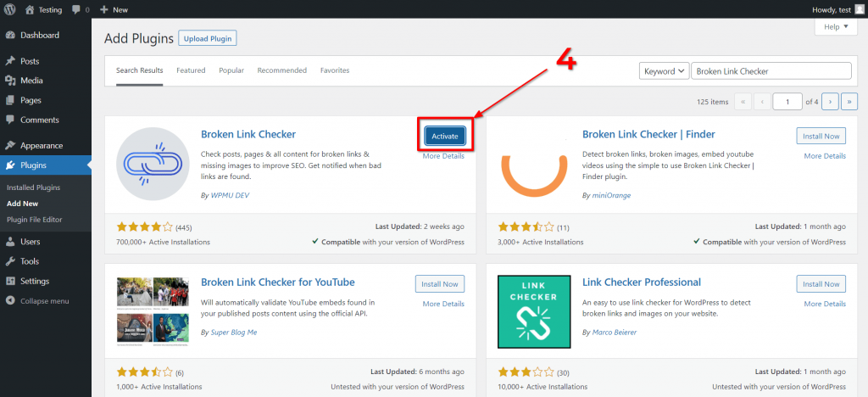Switch to the Favorites tab
868x397 pixels.
pos(335,71)
